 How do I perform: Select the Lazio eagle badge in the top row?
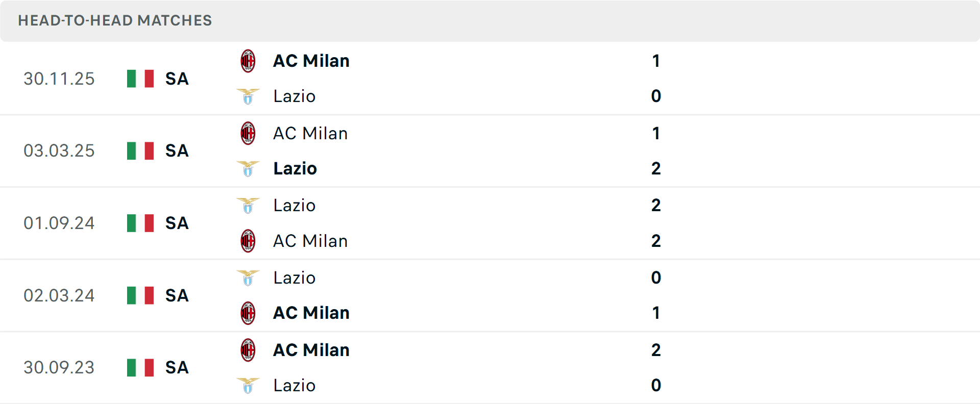(x=249, y=96)
